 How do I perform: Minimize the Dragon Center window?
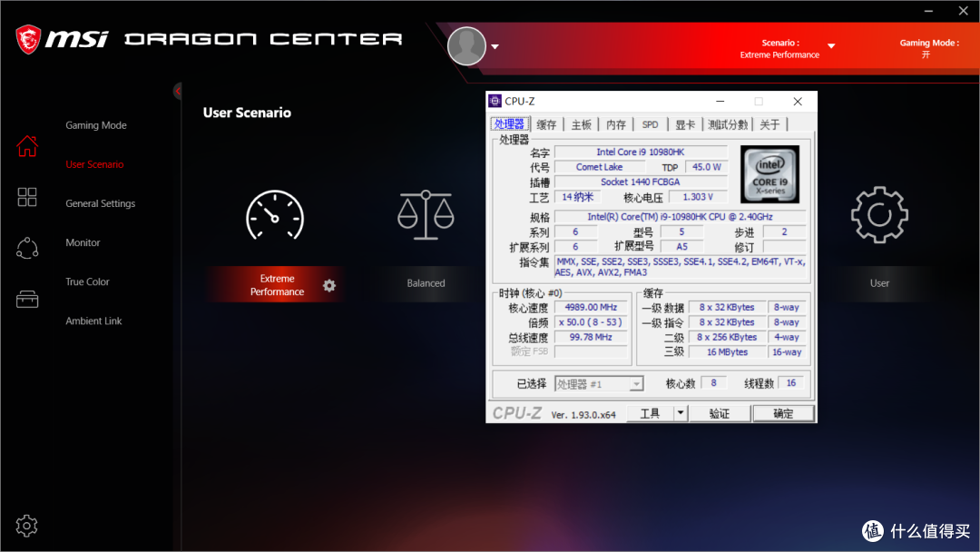928,11
